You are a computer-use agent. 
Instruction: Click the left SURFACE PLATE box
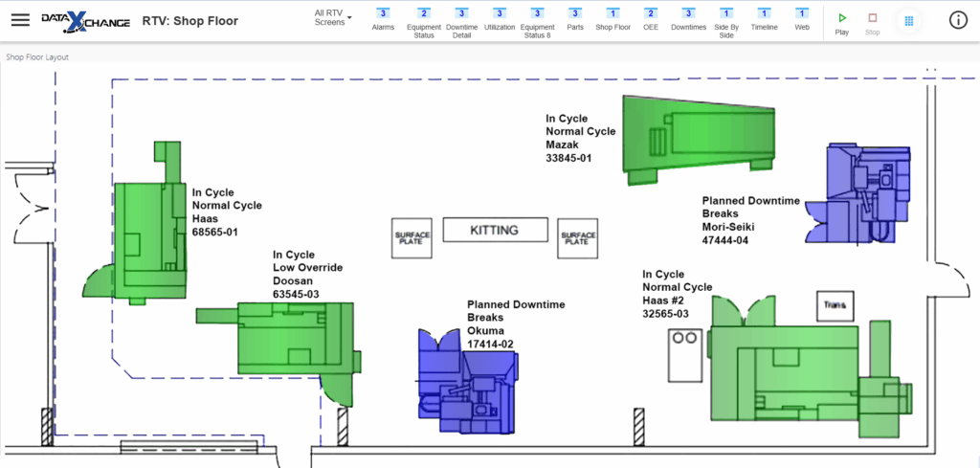coord(412,238)
